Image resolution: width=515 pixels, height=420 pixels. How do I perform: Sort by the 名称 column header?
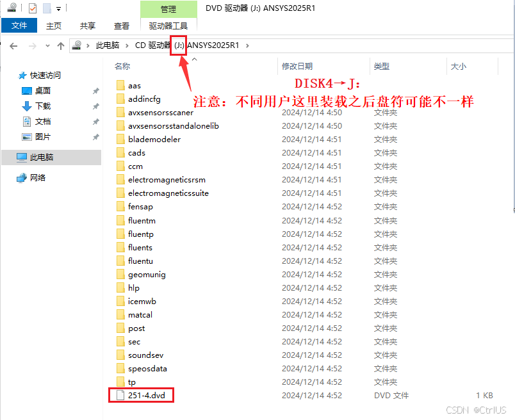tap(122, 66)
